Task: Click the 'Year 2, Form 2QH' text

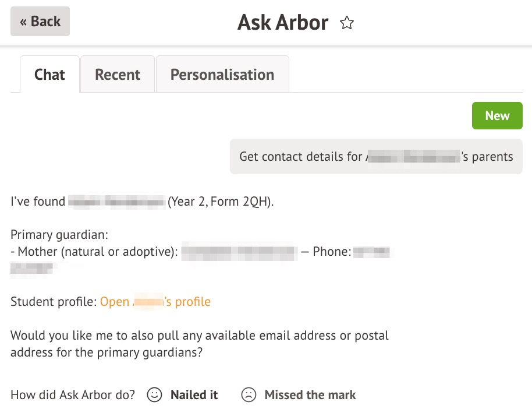Action: point(221,202)
